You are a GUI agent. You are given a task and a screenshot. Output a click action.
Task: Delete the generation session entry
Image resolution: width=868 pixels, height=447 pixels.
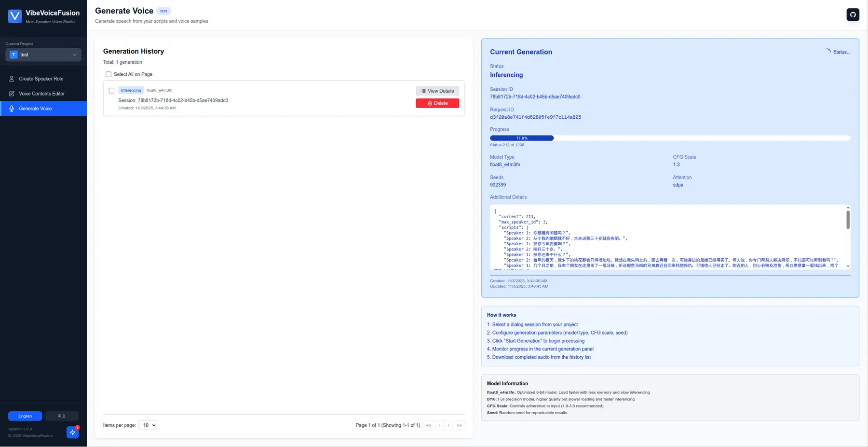pos(437,103)
